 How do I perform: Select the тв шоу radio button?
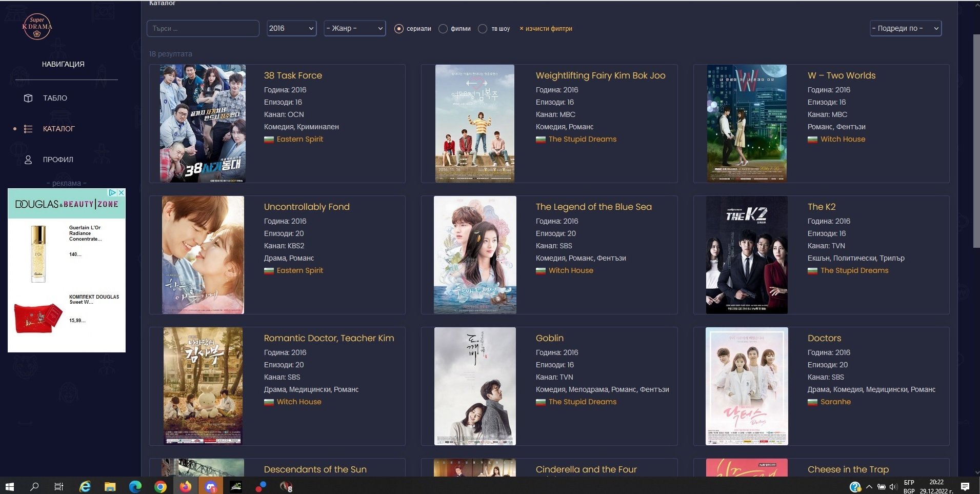point(483,29)
